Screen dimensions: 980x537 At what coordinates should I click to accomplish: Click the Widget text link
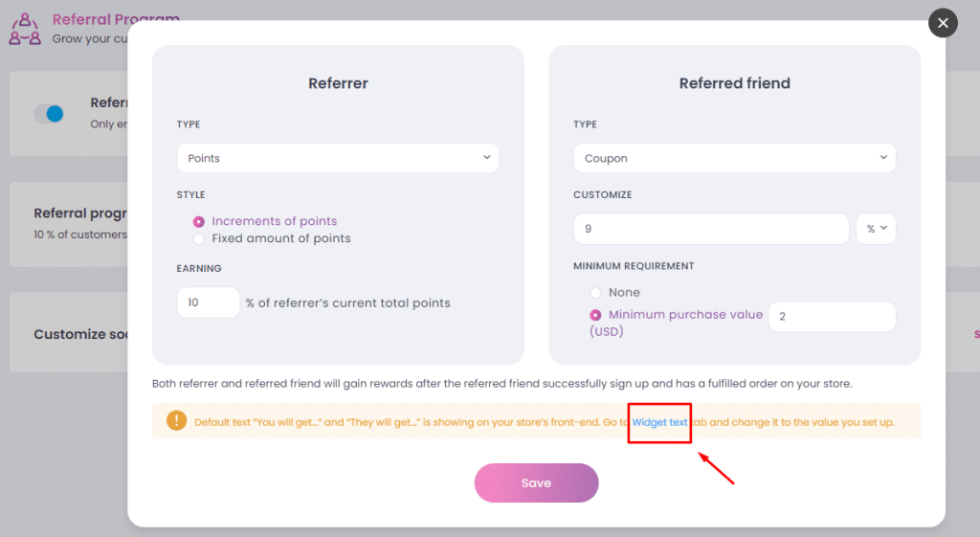click(x=659, y=422)
